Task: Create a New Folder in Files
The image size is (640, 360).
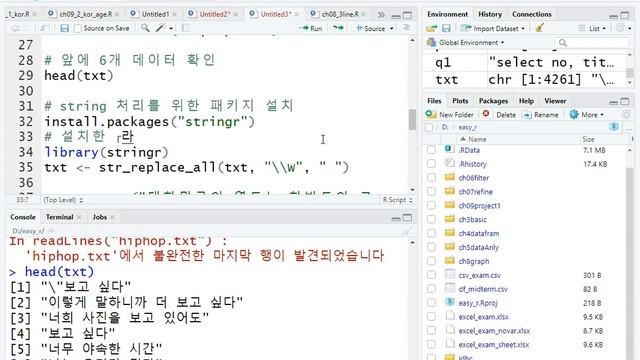Action: point(449,115)
